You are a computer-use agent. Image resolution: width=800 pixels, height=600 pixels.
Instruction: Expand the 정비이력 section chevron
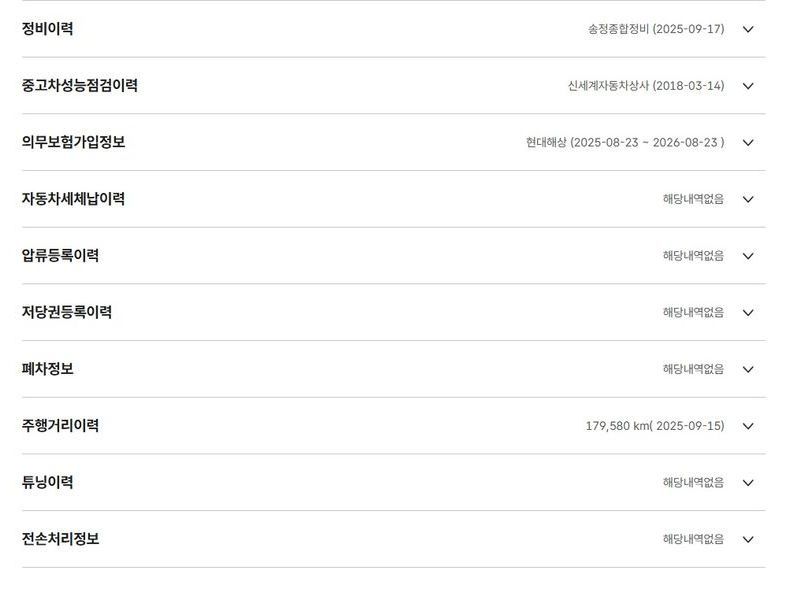[748, 29]
